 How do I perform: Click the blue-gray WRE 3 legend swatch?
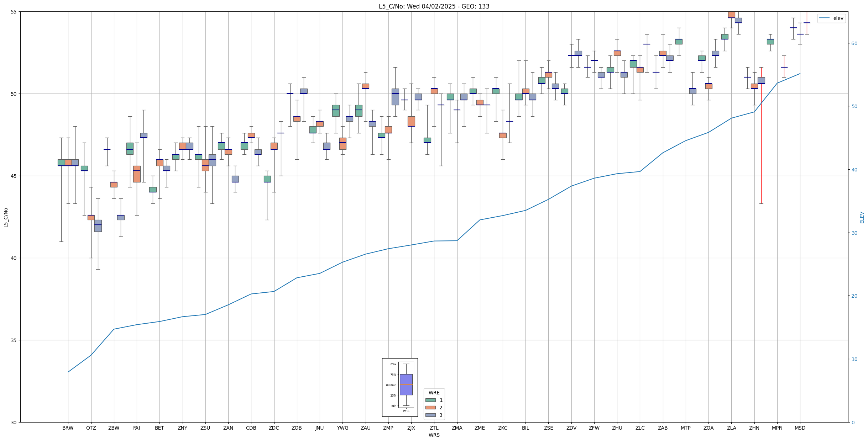(430, 415)
